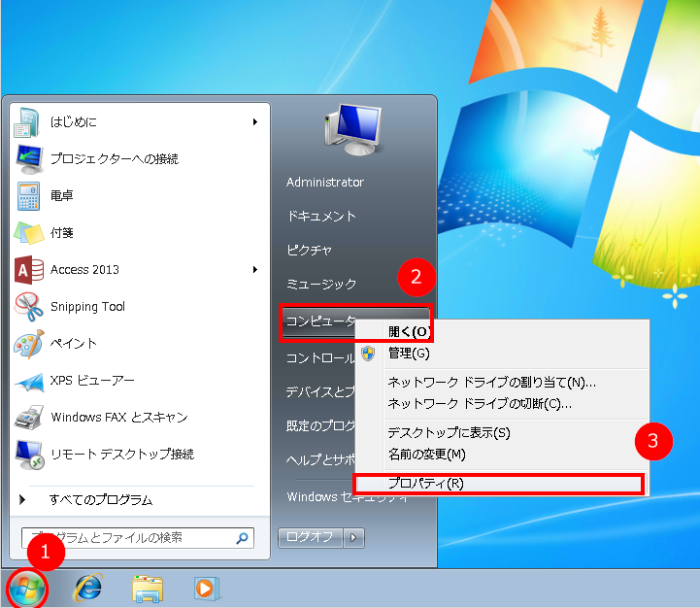Click the Snipping Tool label
Viewport: 700px width, 608px height.
click(x=87, y=307)
